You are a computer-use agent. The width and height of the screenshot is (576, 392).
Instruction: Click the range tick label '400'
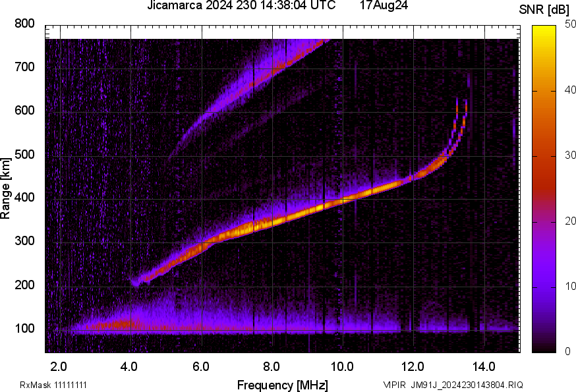[x=24, y=197]
